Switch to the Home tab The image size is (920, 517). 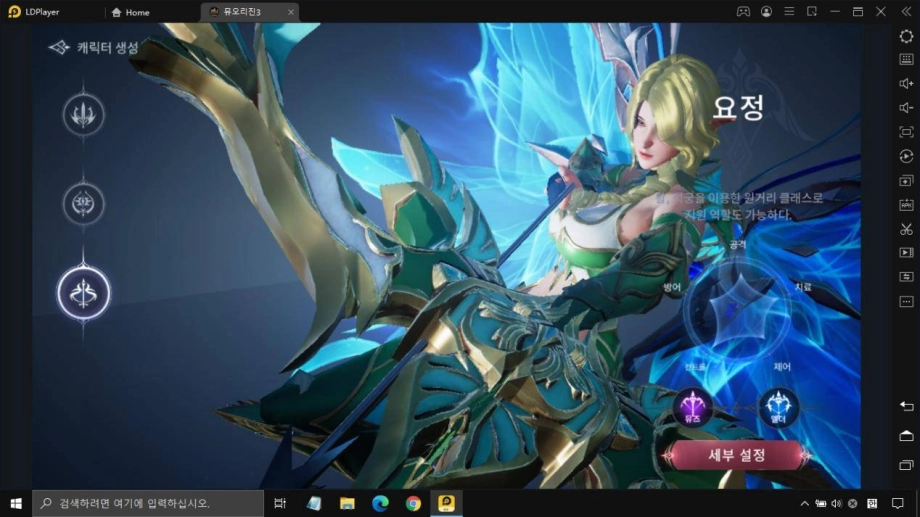click(131, 12)
